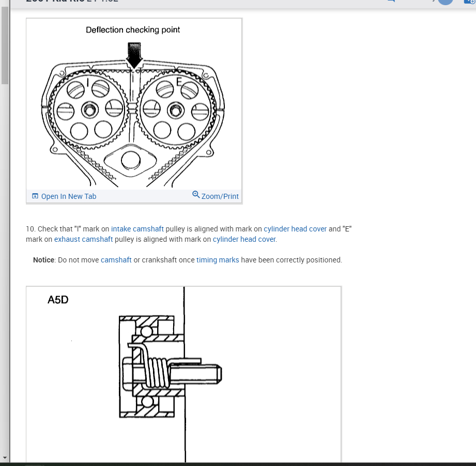
Task: Click the word Notice
Action: tap(43, 260)
